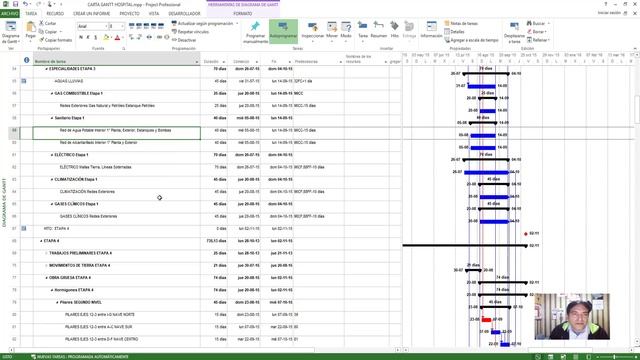Click Notas de tareas button
The width and height of the screenshot is (640, 360).
tap(461, 23)
